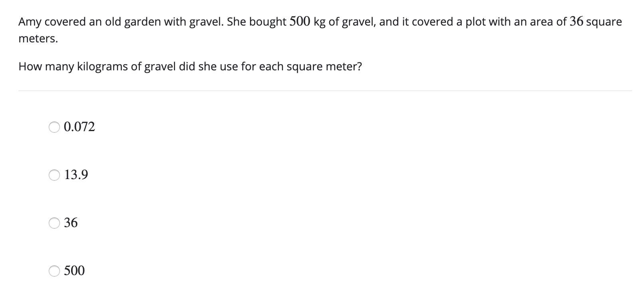This screenshot has width=644, height=303.
Task: Click the answer label 500 beside radio
Action: pyautogui.click(x=74, y=271)
